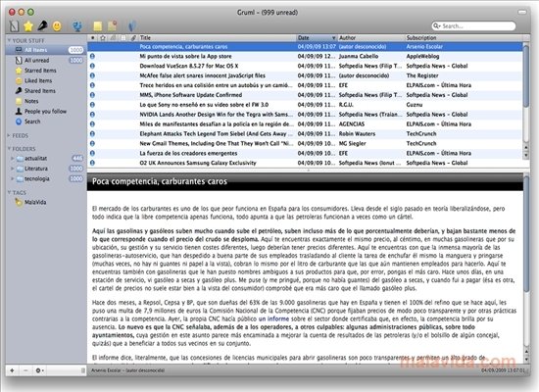
Task: Select 'La fuerza de los creadores emergentes' row
Action: point(305,153)
